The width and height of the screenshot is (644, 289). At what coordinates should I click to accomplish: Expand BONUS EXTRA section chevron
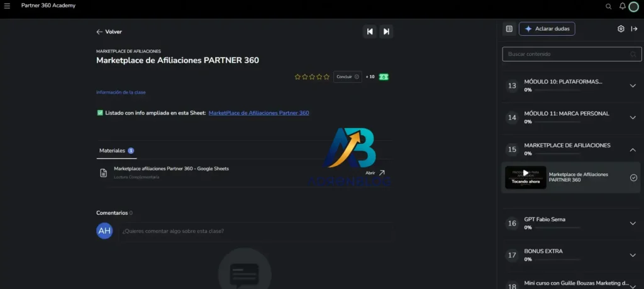pos(633,255)
